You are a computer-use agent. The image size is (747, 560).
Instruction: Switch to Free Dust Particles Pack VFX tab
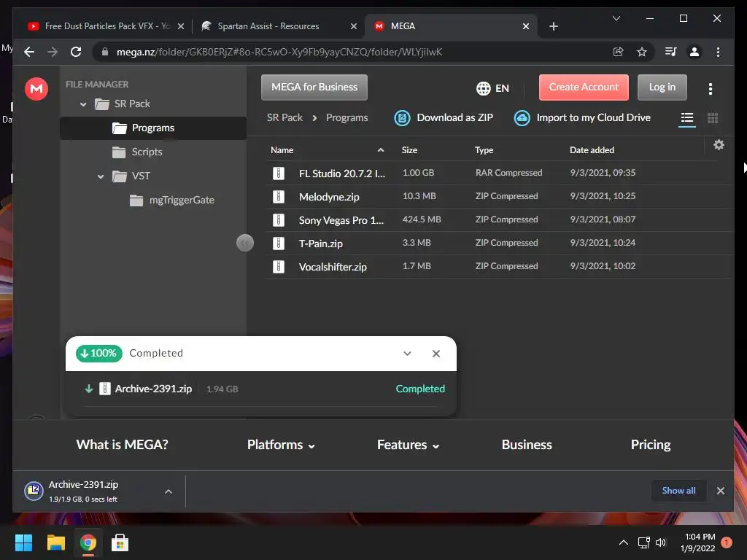point(107,26)
